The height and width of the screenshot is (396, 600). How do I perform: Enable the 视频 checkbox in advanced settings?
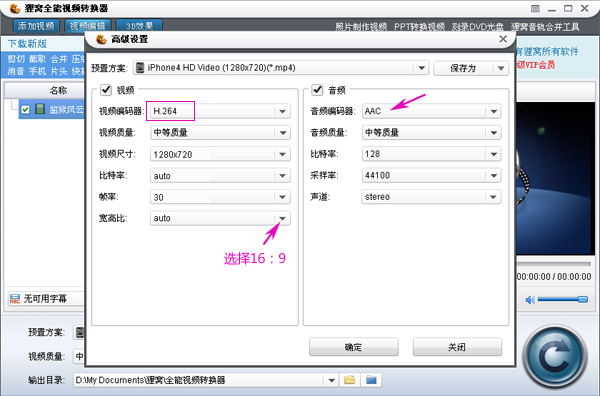[x=106, y=90]
